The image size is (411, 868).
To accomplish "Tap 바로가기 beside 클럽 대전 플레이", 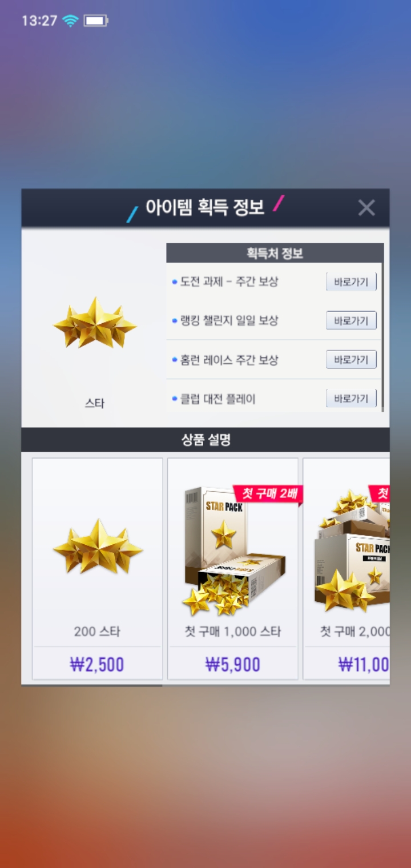I will coord(351,398).
